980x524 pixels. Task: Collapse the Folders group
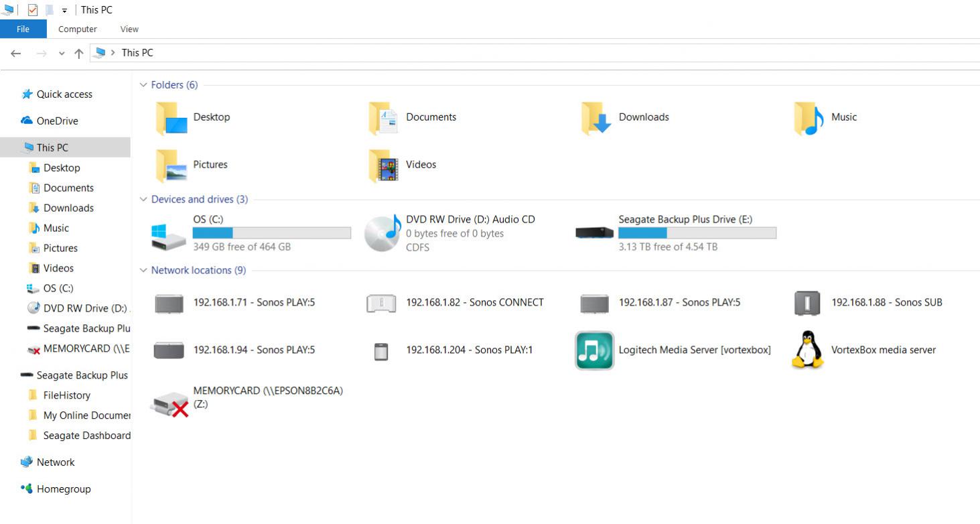pos(143,85)
